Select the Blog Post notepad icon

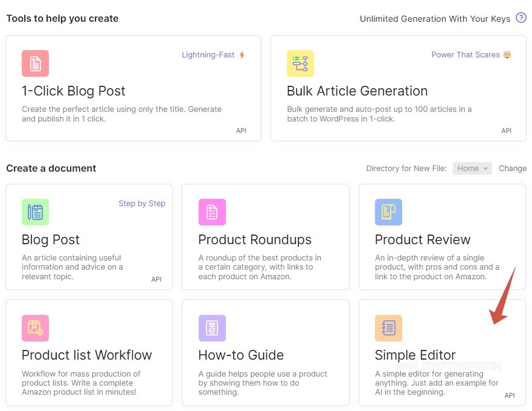(x=35, y=212)
